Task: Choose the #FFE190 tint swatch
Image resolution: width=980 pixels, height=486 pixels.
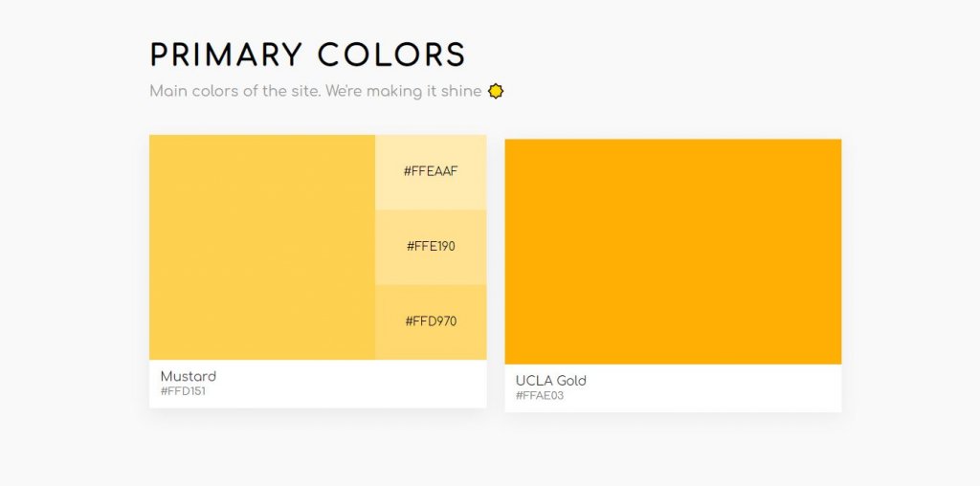Action: [x=431, y=247]
